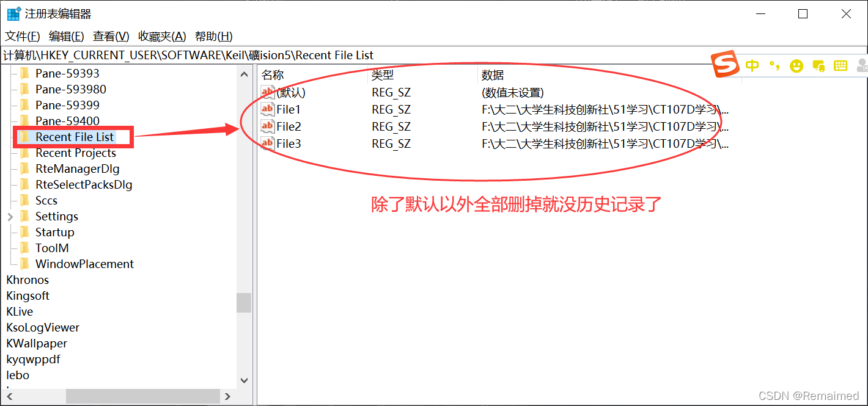Click the ToolM folder icon
Image resolution: width=868 pixels, height=406 pixels.
pyautogui.click(x=25, y=248)
